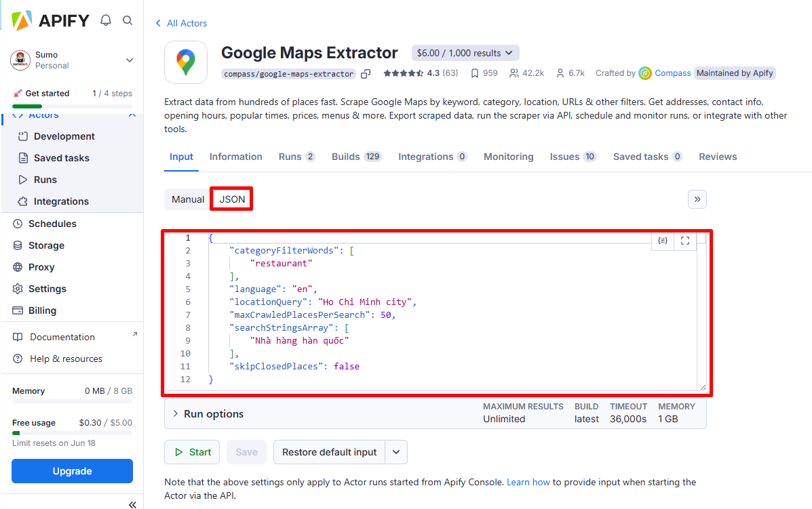The image size is (812, 509).
Task: Expand the JSON editor to fullscreen
Action: (685, 241)
